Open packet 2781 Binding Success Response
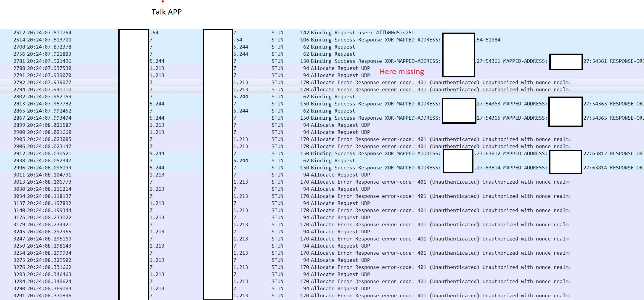The image size is (644, 300). click(x=322, y=61)
